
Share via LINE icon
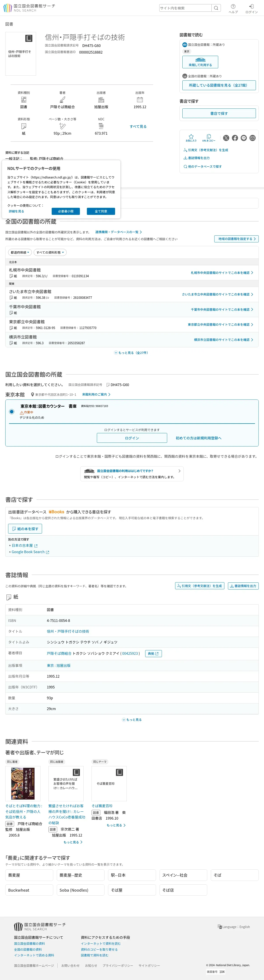(244, 138)
